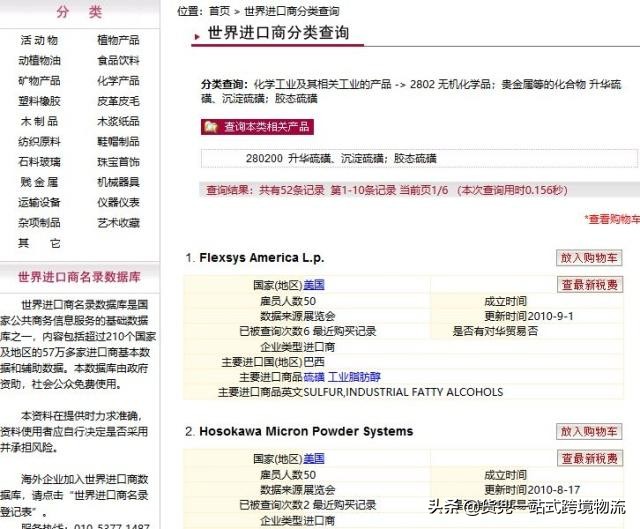640x529 pixels.
Task: Open the 石料玻璃 category
Action: pos(39,162)
